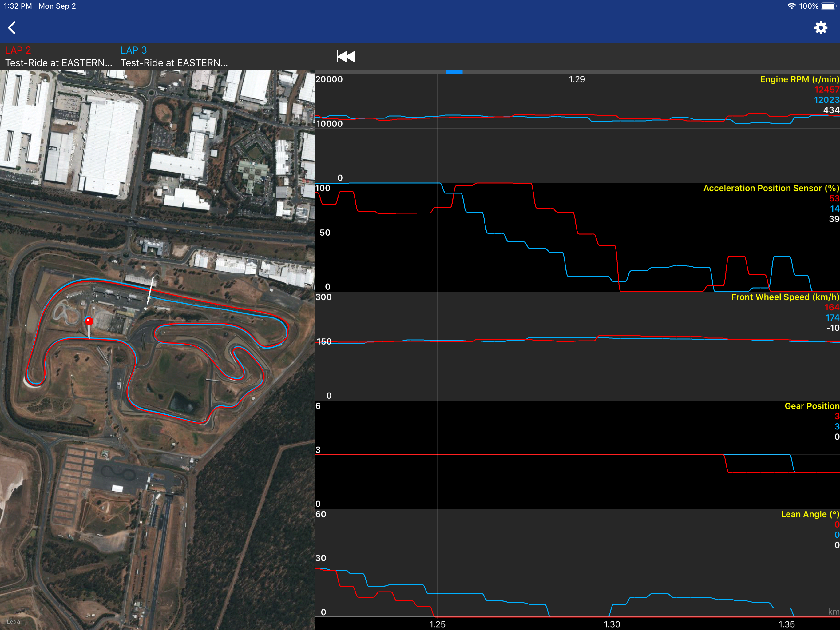Tap Lap 2 Test-Ride at EASTERN title

point(58,63)
